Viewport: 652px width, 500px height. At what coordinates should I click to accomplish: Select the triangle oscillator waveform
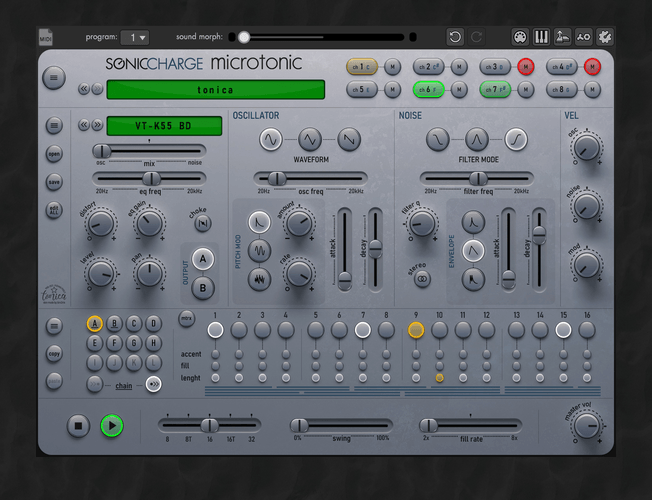(310, 139)
